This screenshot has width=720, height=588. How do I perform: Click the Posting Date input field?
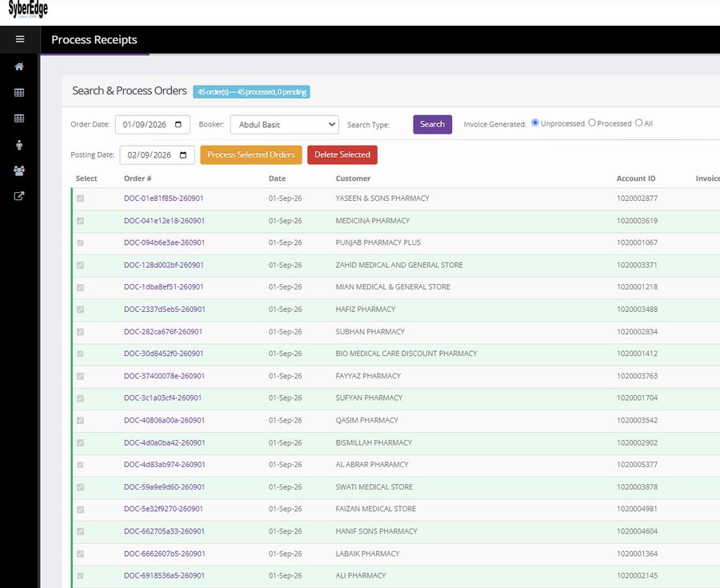pos(157,155)
